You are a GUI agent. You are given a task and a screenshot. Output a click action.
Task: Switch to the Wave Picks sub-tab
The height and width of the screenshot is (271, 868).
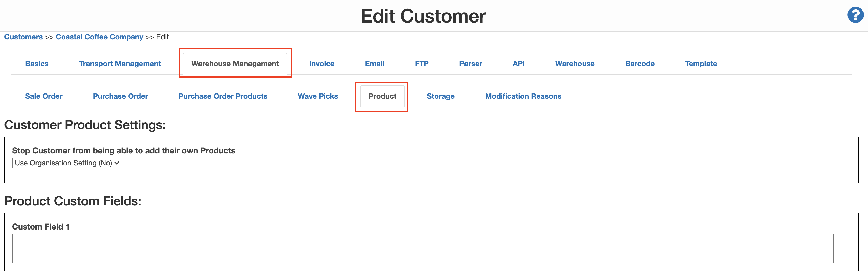click(317, 96)
